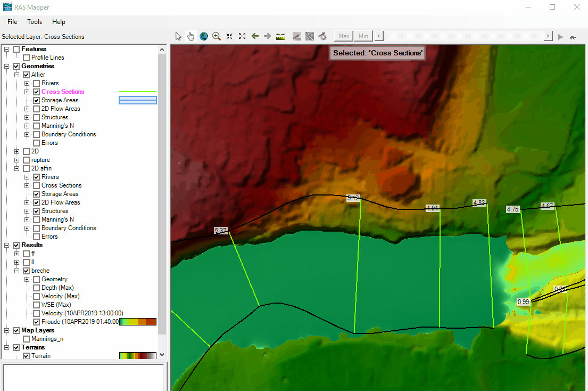Select the zoom-in magnifier tool

point(217,36)
